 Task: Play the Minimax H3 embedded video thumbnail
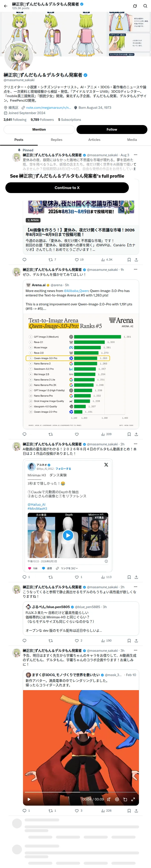[68, 535]
